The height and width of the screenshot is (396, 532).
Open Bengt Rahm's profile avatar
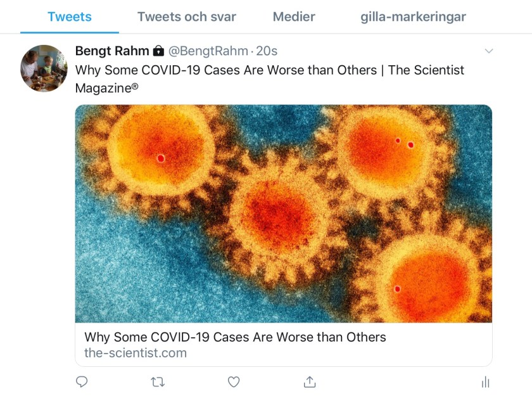tap(44, 68)
